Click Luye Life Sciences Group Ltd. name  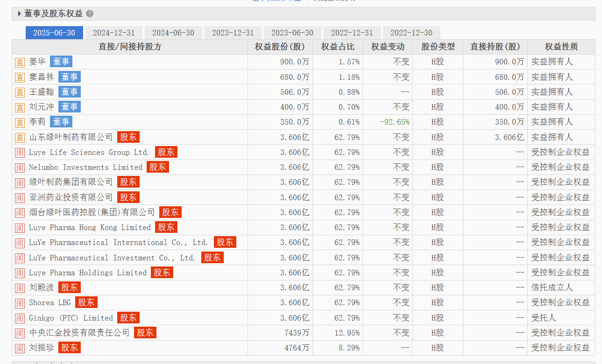point(89,152)
